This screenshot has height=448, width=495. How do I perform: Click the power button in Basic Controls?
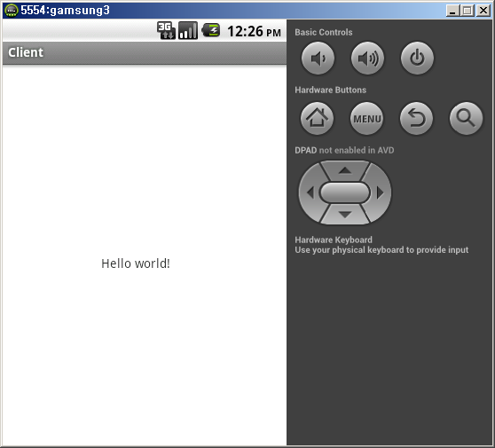(417, 58)
